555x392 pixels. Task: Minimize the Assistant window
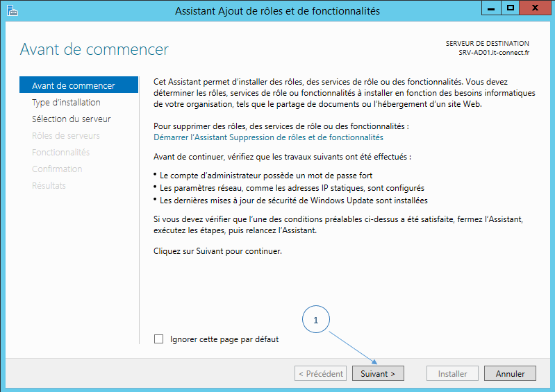pyautogui.click(x=492, y=8)
